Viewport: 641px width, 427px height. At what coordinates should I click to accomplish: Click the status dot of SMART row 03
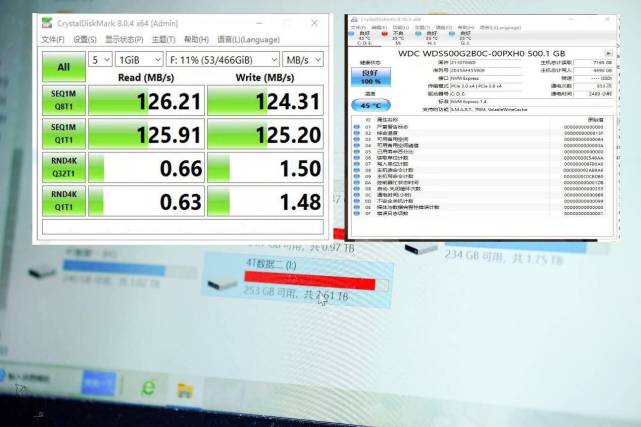coord(357,139)
